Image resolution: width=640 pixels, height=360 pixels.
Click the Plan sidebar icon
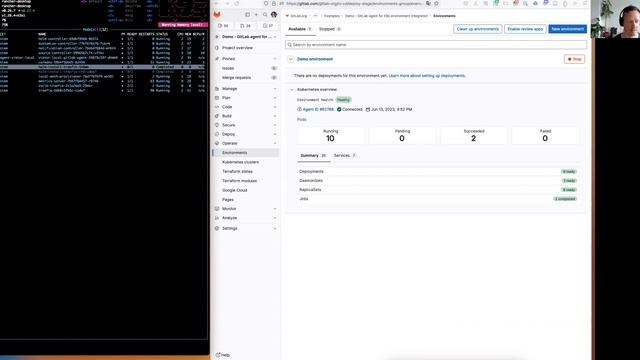[217, 98]
